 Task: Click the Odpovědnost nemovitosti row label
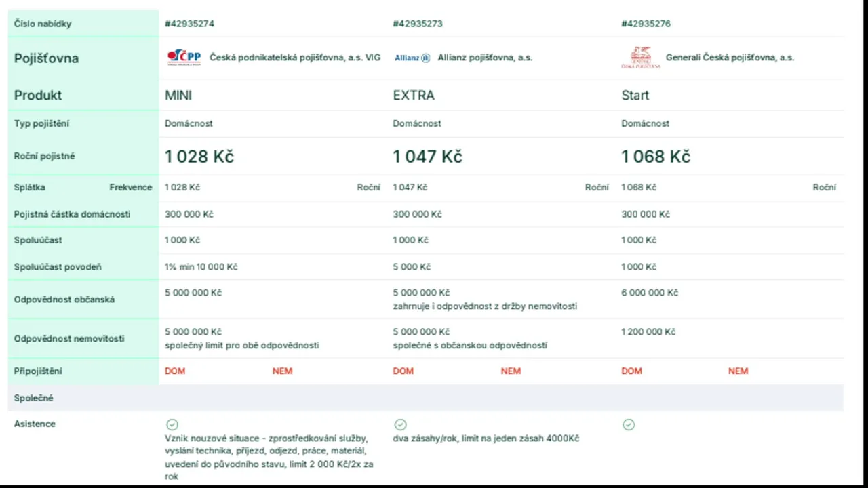pyautogui.click(x=69, y=339)
